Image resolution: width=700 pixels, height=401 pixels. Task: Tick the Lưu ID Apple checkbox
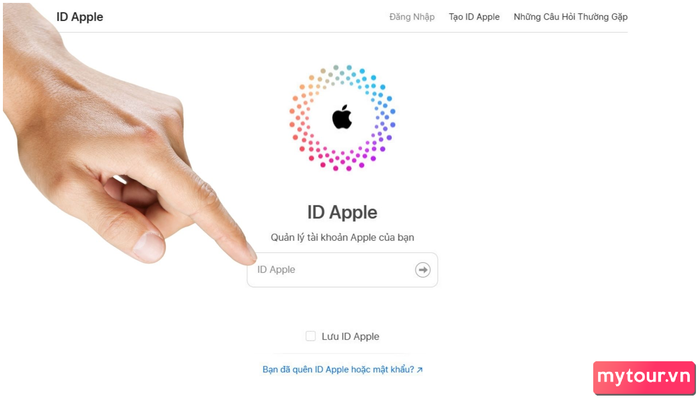tap(310, 336)
